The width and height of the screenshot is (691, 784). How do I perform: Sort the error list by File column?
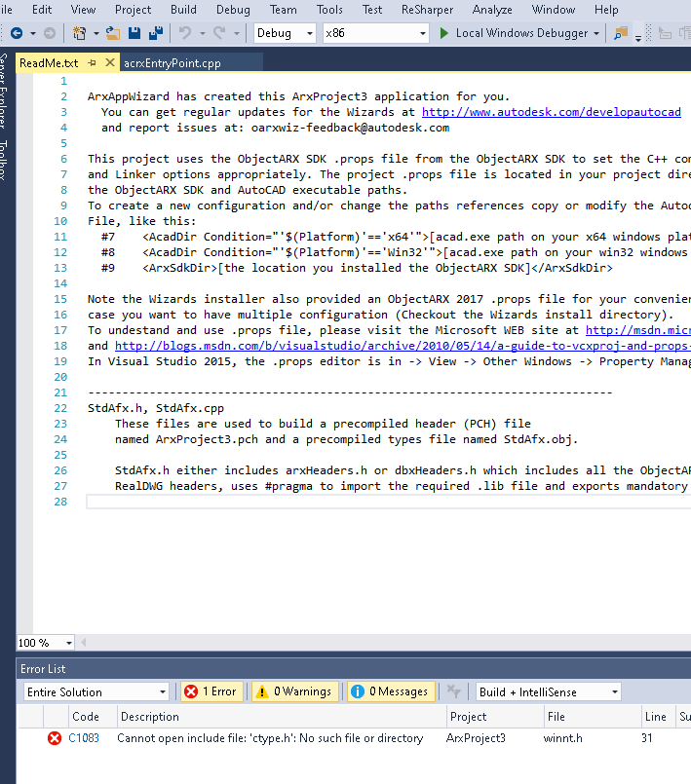point(593,717)
